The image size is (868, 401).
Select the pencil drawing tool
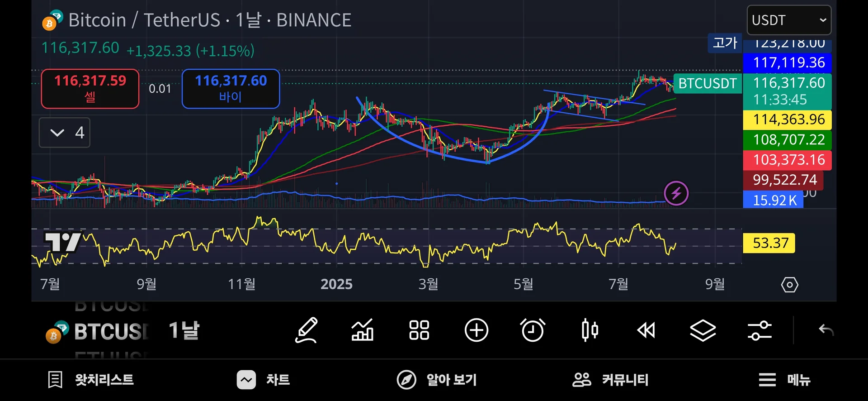pyautogui.click(x=307, y=330)
